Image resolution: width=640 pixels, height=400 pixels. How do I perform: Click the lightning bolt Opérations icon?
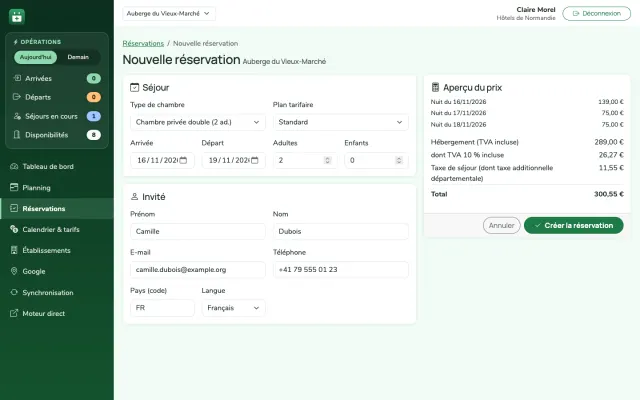pyautogui.click(x=16, y=42)
